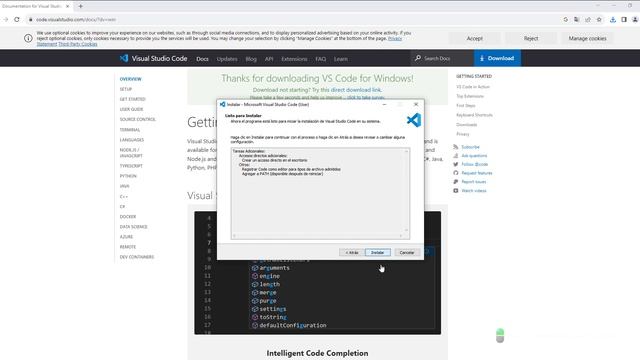
Task: Select Overview in the docs sidebar
Action: point(131,79)
